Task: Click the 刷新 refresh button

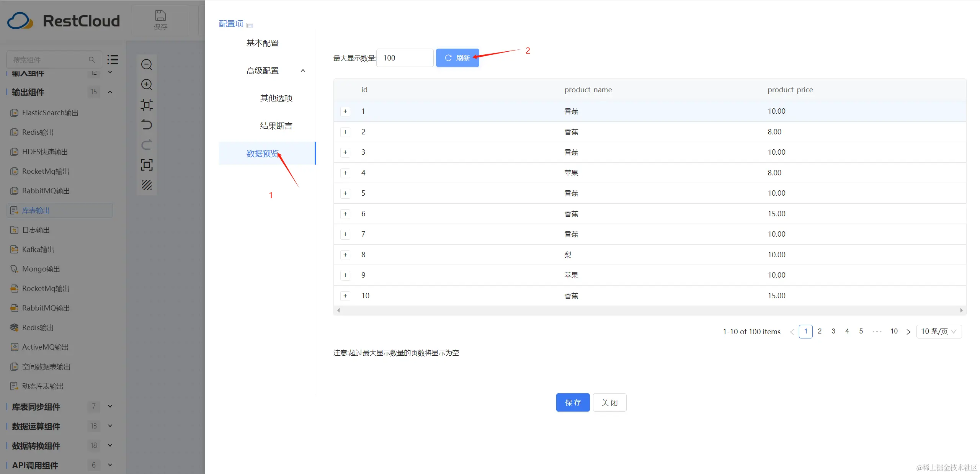Action: coord(457,58)
